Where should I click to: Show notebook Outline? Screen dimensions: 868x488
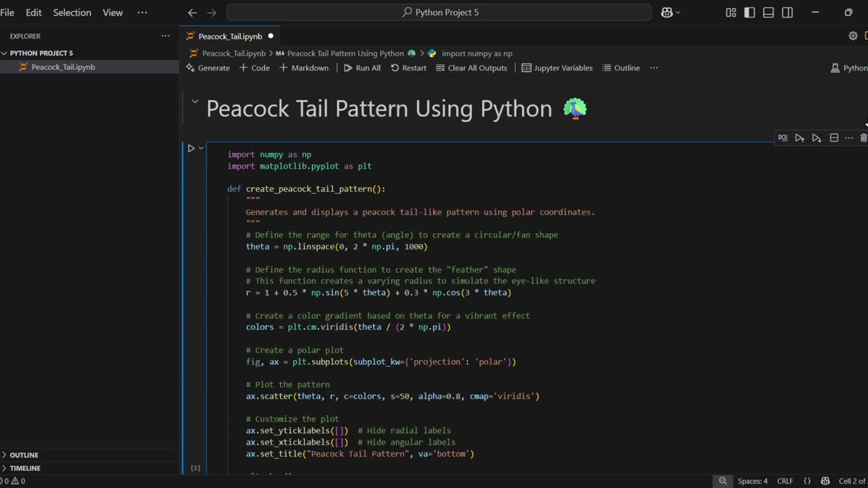point(621,68)
